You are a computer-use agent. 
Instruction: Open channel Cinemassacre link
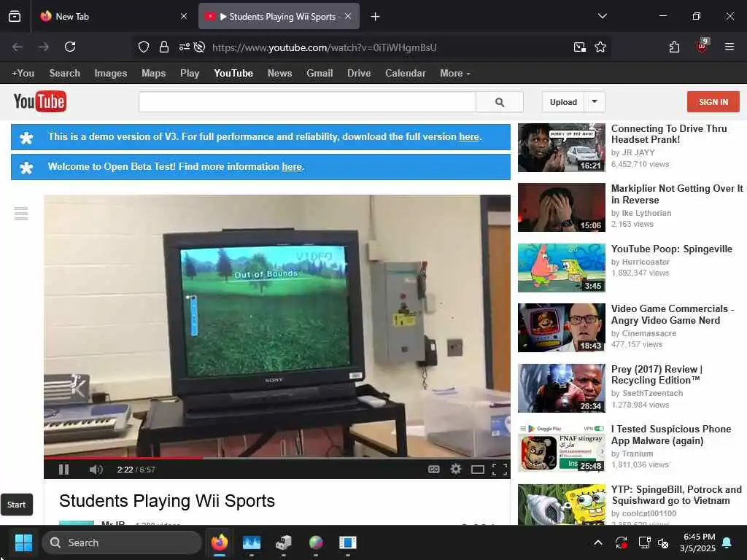pyautogui.click(x=649, y=333)
